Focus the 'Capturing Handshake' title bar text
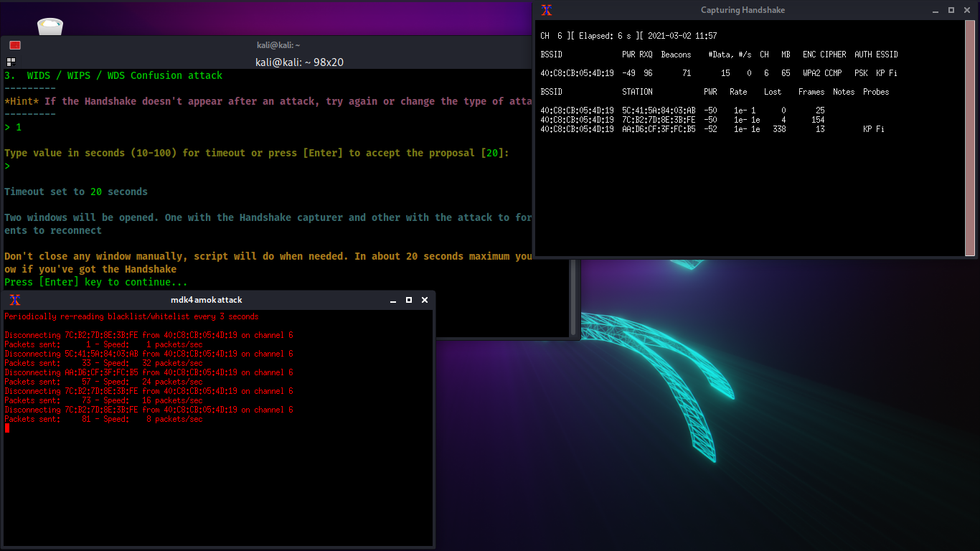 743,10
